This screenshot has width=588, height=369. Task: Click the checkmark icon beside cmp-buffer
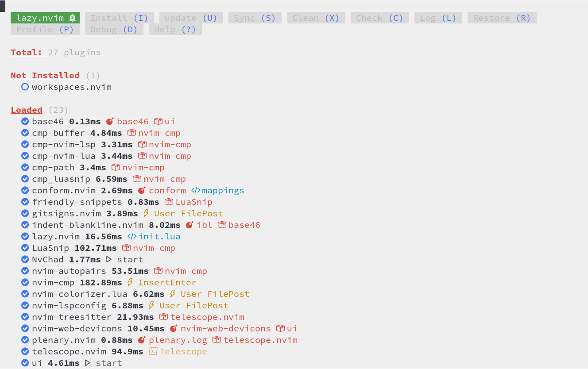tap(25, 133)
